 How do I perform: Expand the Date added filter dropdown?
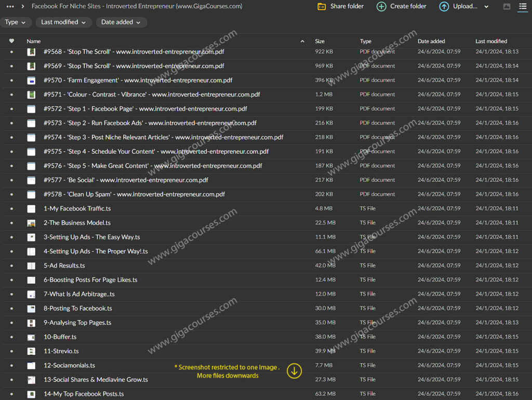[121, 22]
